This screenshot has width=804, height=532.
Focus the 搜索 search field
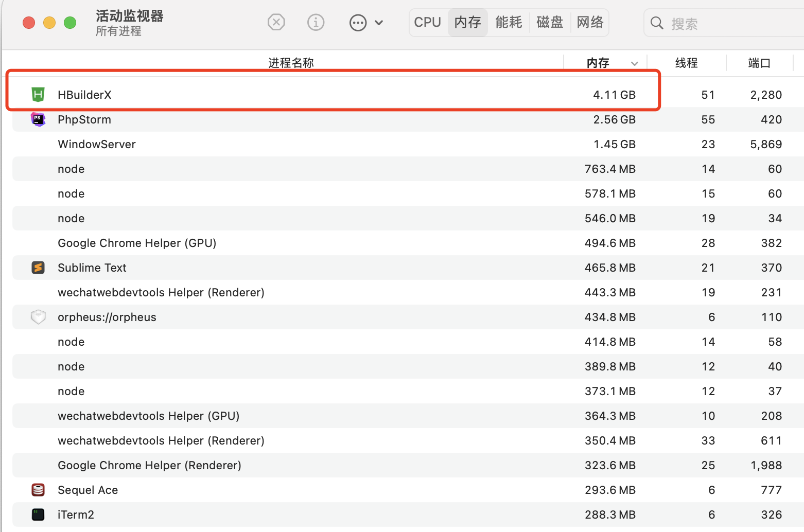tap(724, 23)
